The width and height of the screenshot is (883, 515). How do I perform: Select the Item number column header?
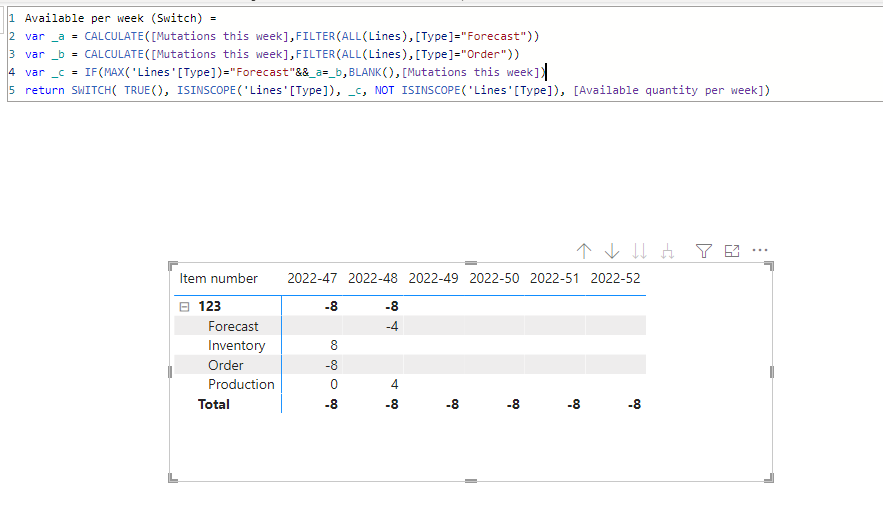pos(218,279)
